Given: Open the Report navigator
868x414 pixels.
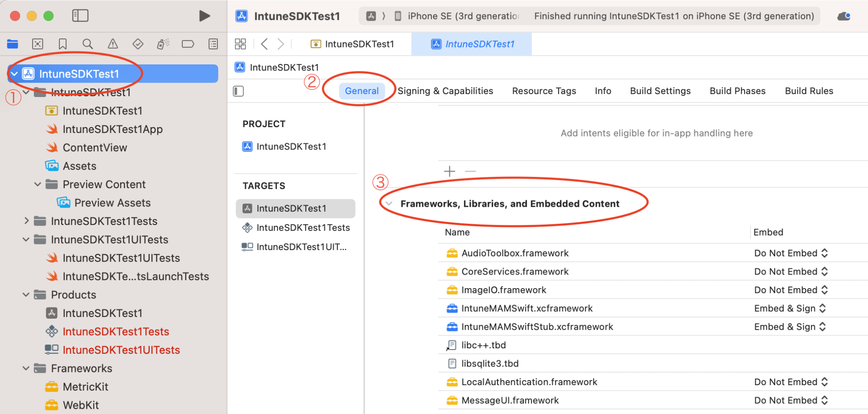Looking at the screenshot, I should 213,44.
